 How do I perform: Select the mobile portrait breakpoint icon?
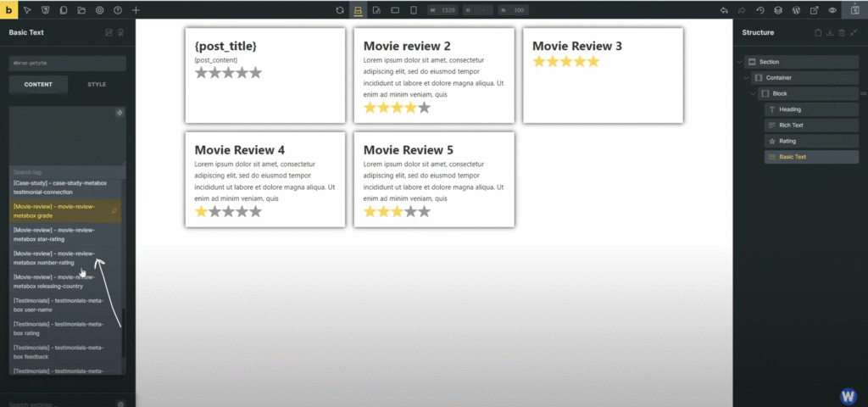[x=414, y=10]
